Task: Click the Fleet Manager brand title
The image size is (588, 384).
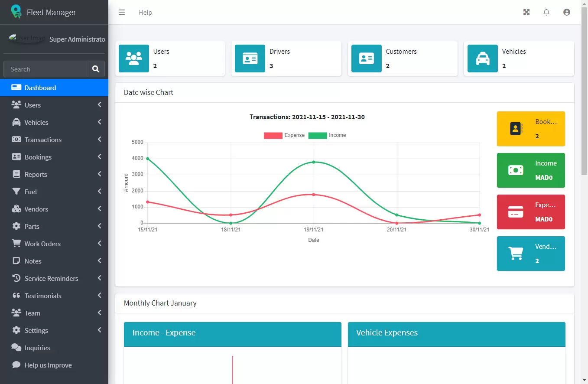Action: pos(51,12)
